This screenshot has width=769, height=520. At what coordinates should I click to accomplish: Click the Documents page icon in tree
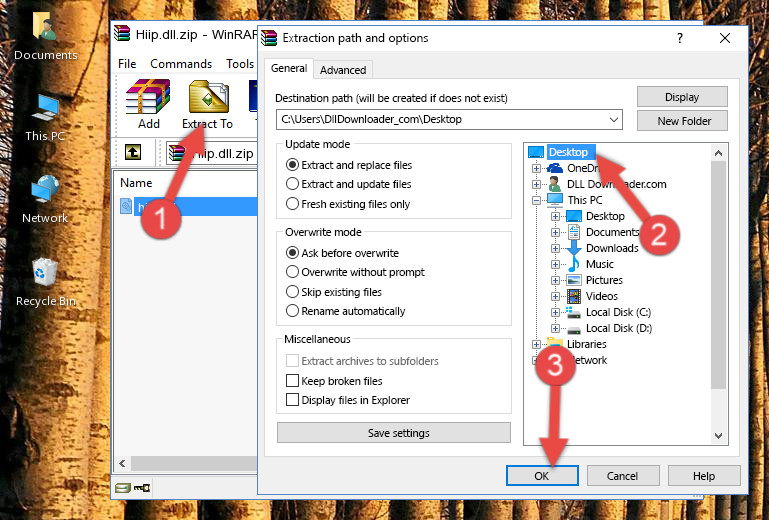[573, 232]
